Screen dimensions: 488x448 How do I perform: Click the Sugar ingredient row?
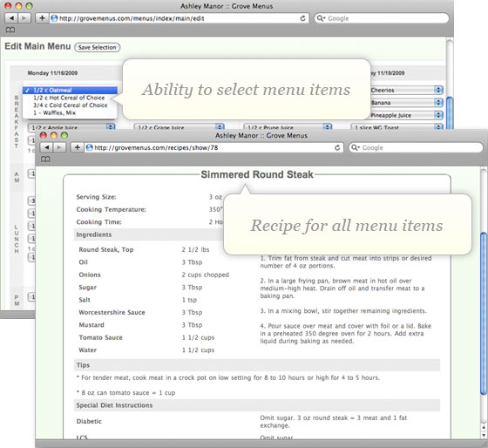pos(87,288)
